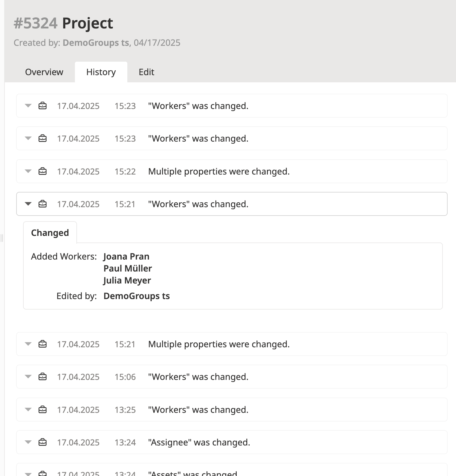This screenshot has width=456, height=476.
Task: Switch to the Overview tab
Action: click(44, 72)
